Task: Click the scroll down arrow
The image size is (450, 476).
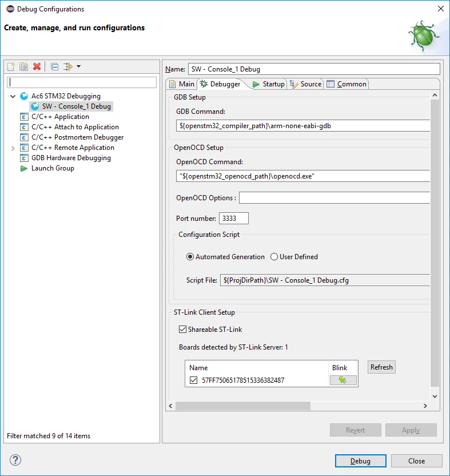Action: click(x=435, y=396)
